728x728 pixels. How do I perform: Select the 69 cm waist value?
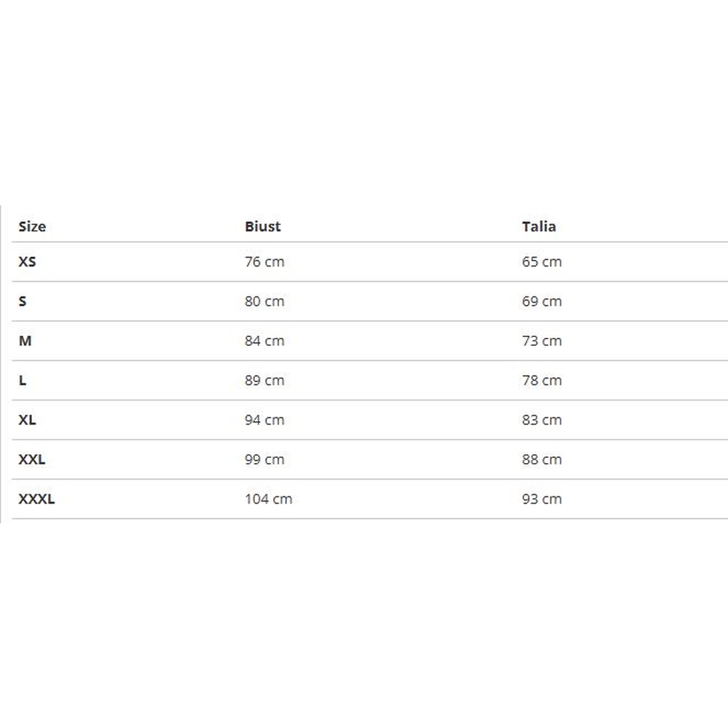542,301
